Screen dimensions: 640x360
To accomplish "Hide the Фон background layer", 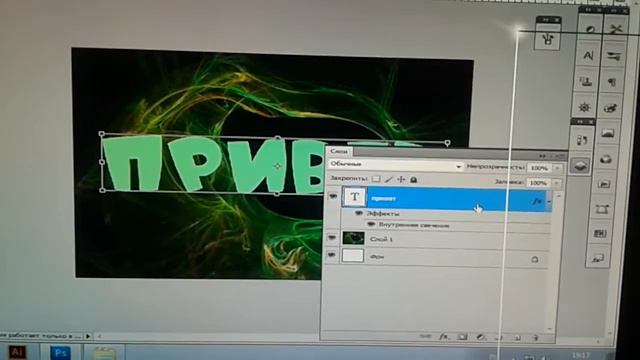I will pos(331,255).
